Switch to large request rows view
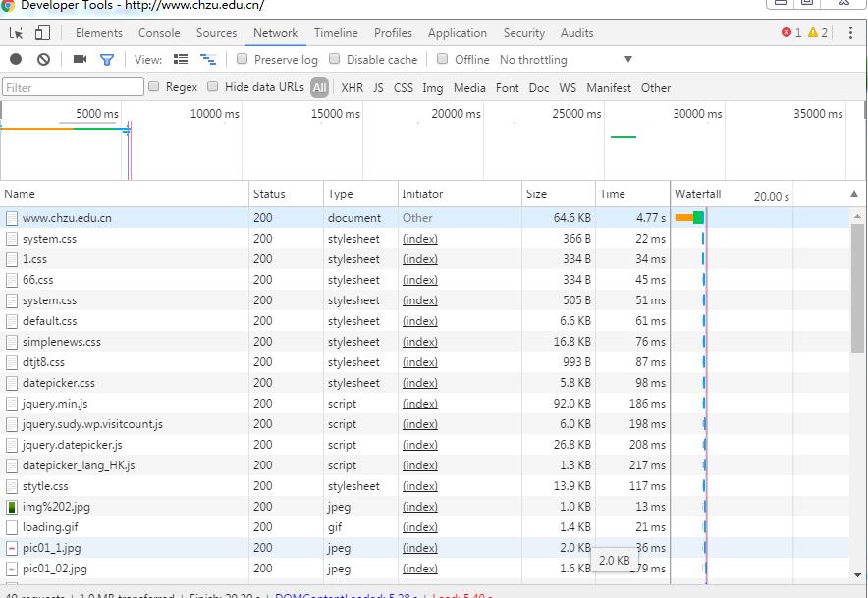 point(181,59)
